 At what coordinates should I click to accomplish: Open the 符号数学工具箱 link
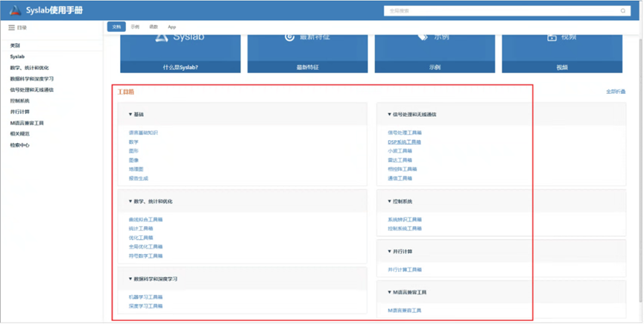[146, 255]
